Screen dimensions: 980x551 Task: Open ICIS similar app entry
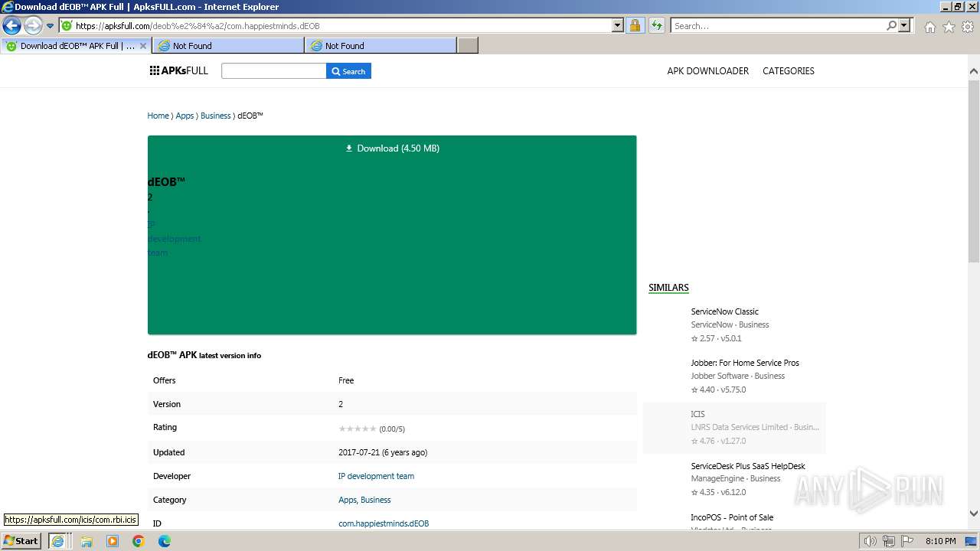point(733,427)
